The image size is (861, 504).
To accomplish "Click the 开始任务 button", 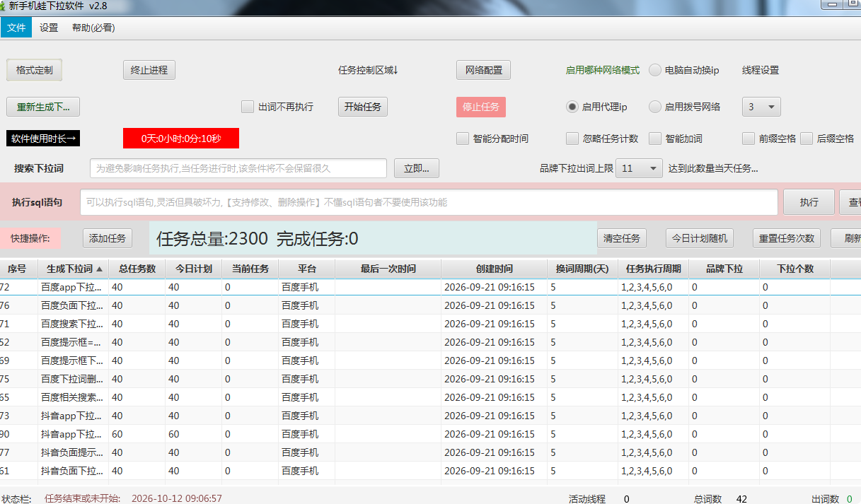I will pyautogui.click(x=363, y=107).
